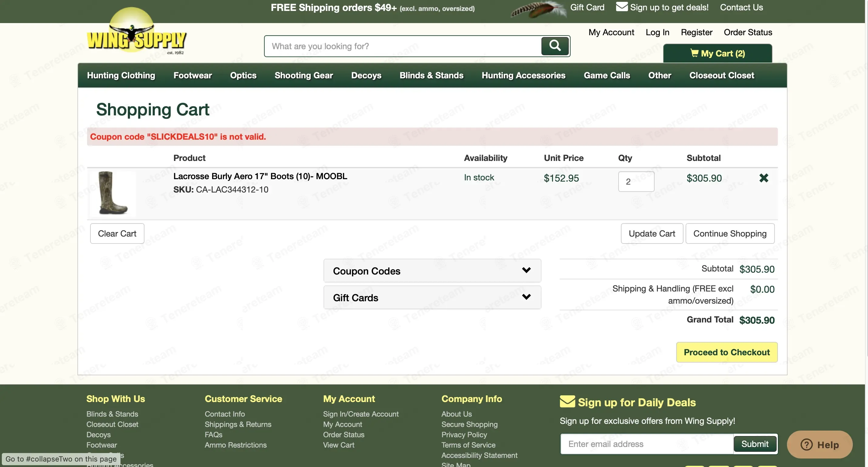Open the Lacrosse Burly Aero Boots product link

point(260,176)
